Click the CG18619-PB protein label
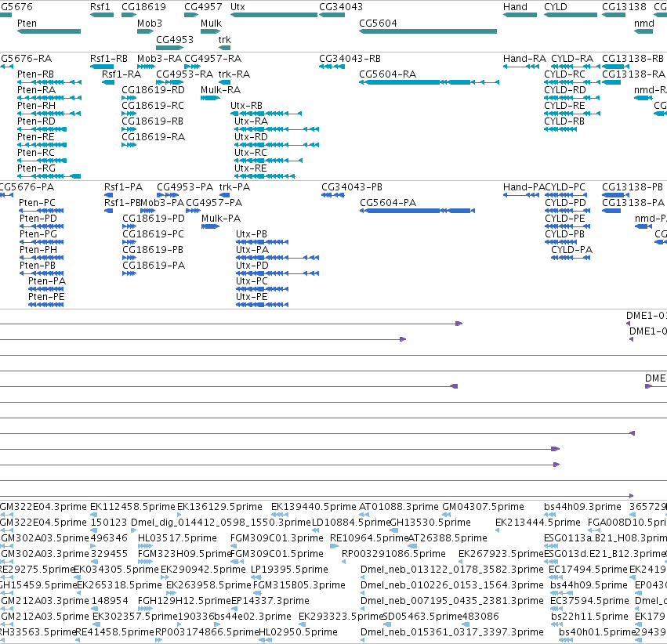 tap(153, 250)
